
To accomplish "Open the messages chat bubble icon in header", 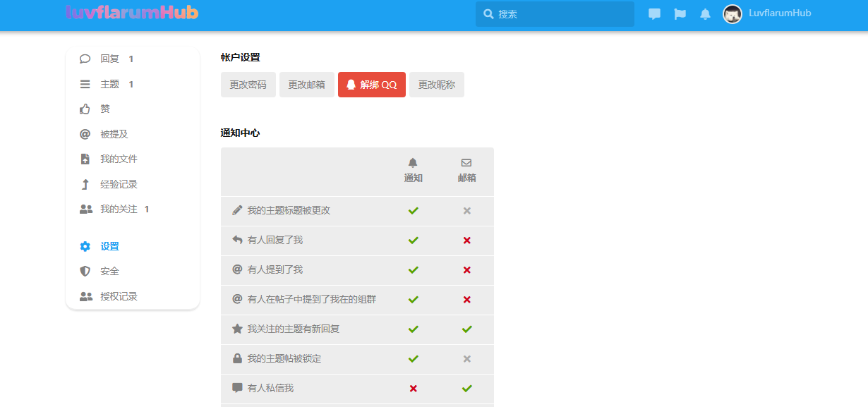I will point(654,14).
